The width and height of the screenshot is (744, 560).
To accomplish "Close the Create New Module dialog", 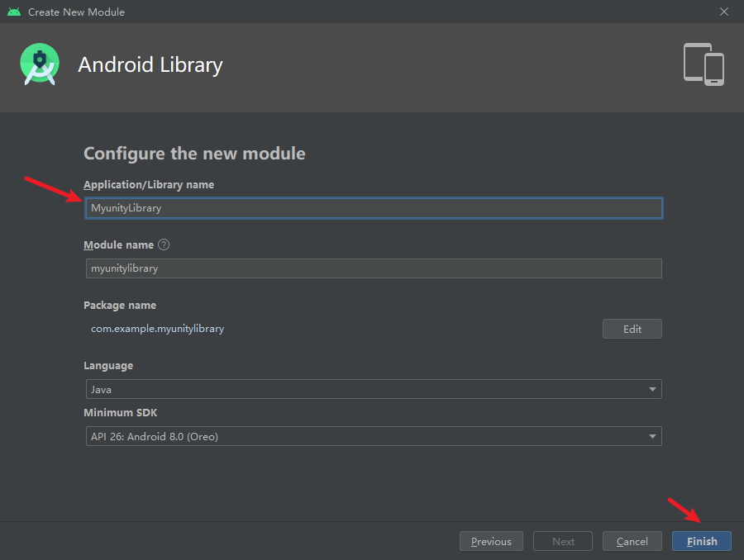I will pos(724,12).
